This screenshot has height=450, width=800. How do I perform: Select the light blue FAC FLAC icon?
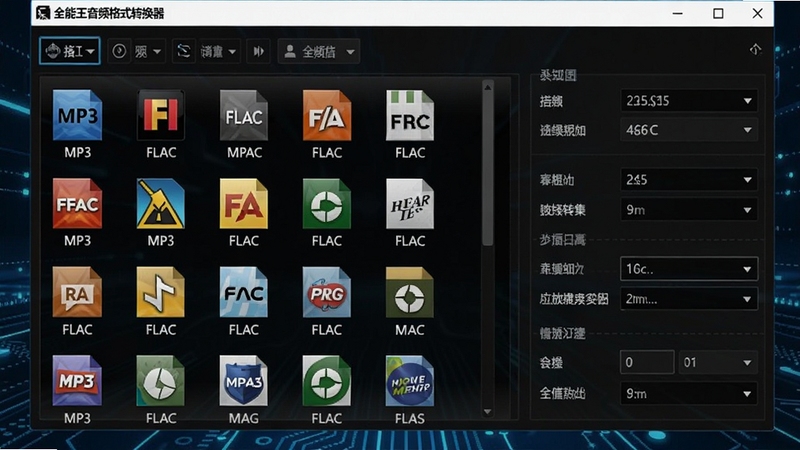pos(244,292)
